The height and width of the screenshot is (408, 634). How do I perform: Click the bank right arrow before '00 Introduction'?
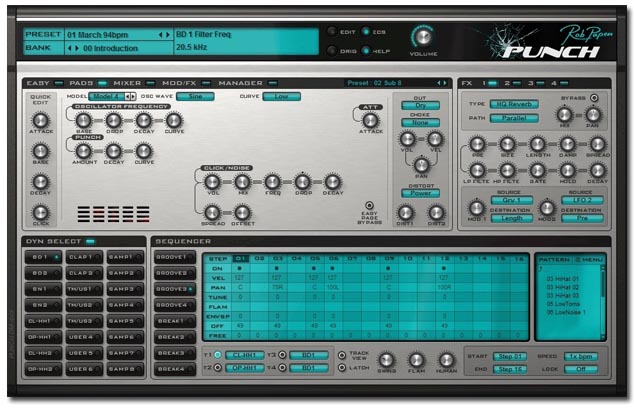(x=77, y=48)
